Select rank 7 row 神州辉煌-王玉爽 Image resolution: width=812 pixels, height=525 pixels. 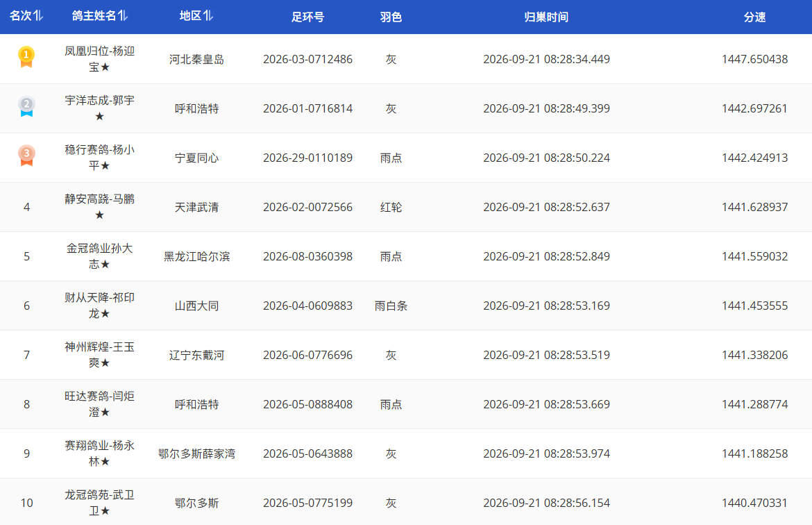click(x=406, y=355)
